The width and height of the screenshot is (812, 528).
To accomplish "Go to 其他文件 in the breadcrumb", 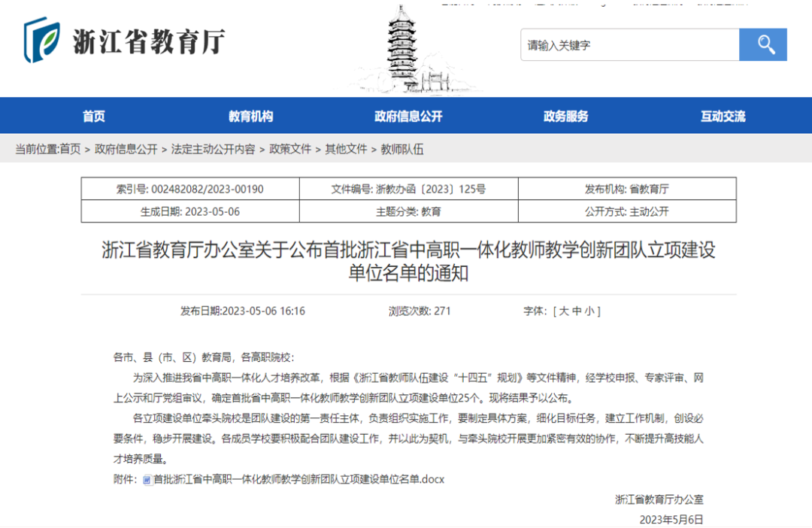I will coord(346,149).
